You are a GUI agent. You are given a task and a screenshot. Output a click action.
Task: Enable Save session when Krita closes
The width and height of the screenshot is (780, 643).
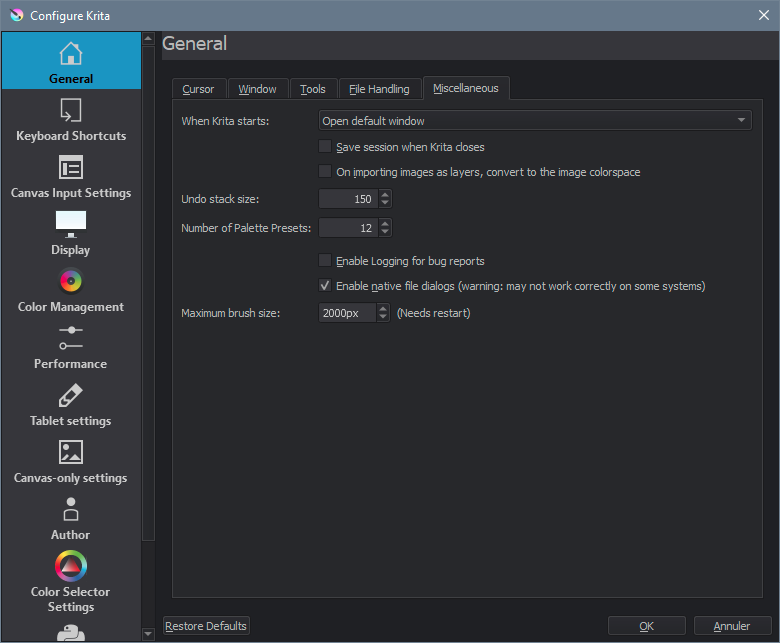(325, 147)
